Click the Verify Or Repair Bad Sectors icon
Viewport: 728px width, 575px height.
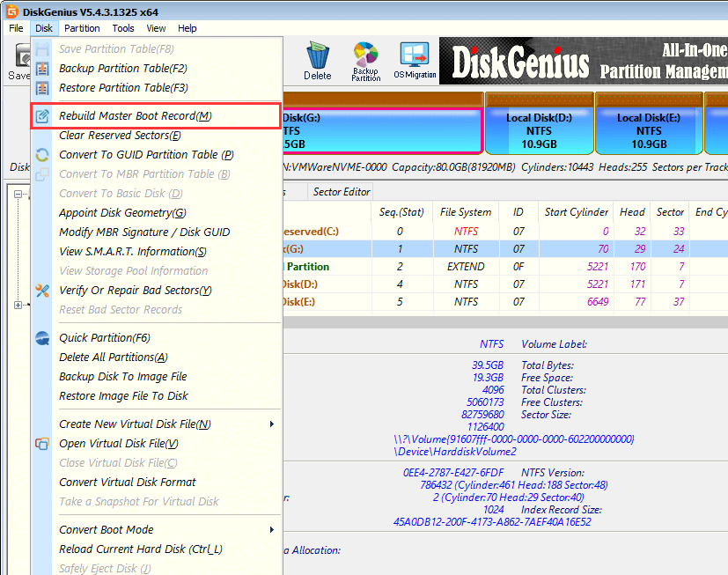42,291
